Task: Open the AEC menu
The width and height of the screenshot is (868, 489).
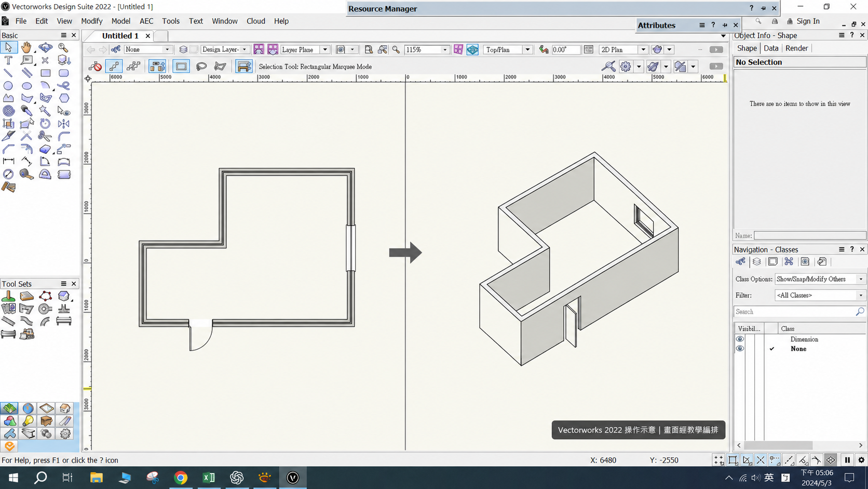Action: (146, 21)
